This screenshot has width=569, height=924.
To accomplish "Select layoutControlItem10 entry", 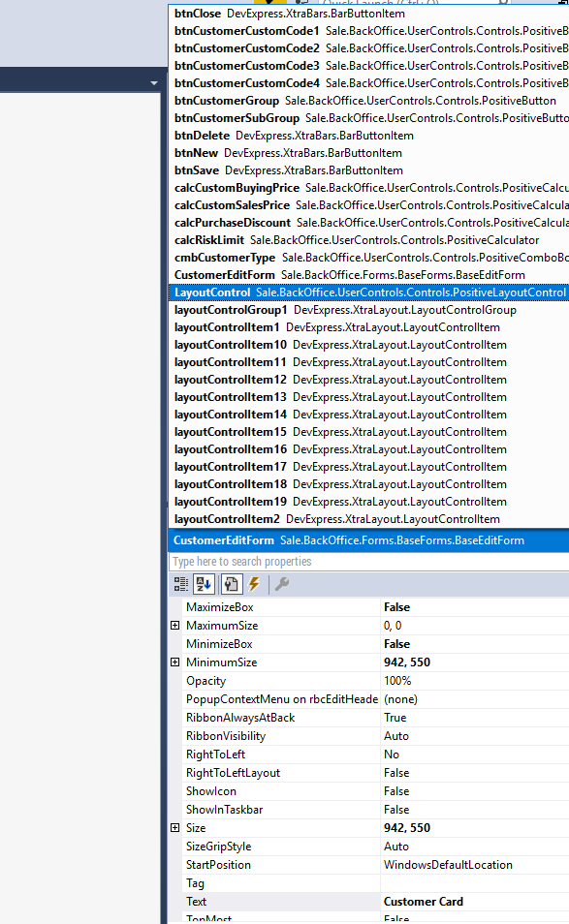I will pos(369,345).
